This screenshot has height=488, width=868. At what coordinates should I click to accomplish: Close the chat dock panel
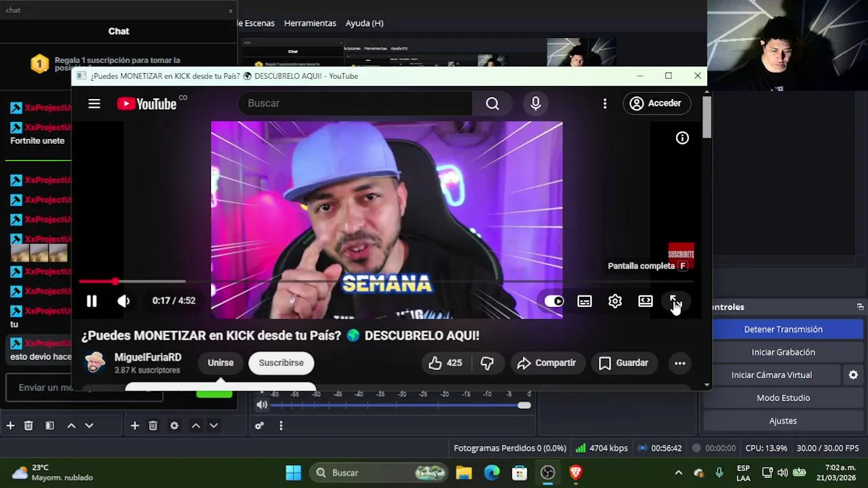pyautogui.click(x=231, y=11)
